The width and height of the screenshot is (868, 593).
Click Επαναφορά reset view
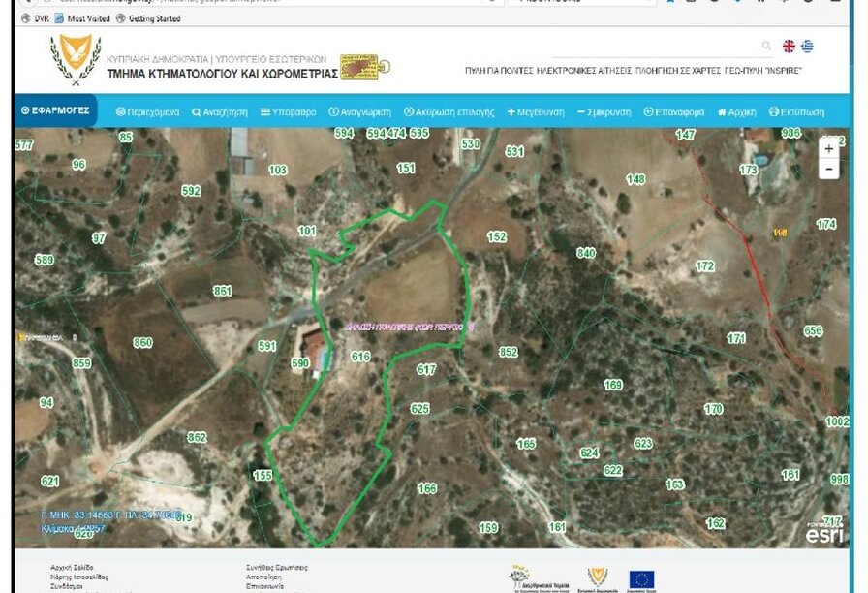[x=673, y=111]
